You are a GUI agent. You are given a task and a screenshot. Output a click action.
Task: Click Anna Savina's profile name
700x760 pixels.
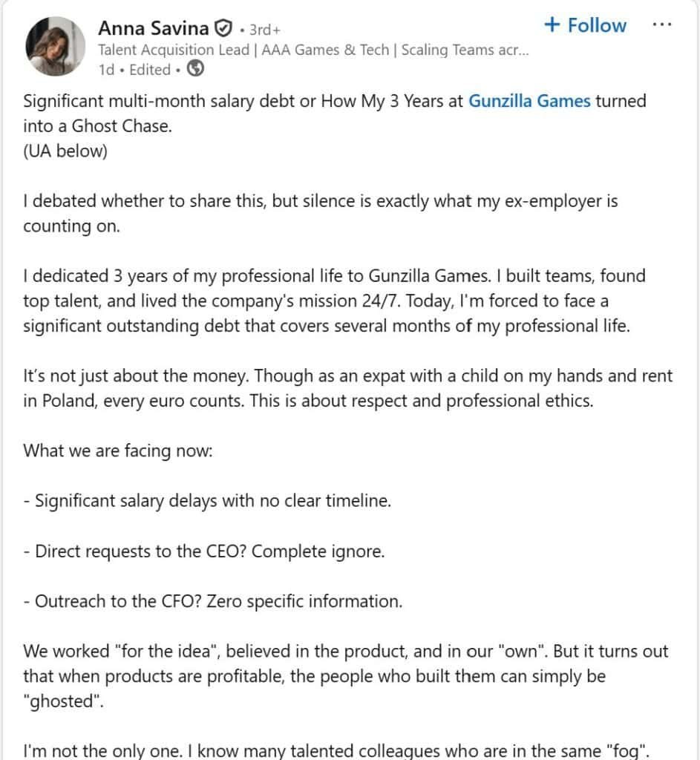coord(152,27)
